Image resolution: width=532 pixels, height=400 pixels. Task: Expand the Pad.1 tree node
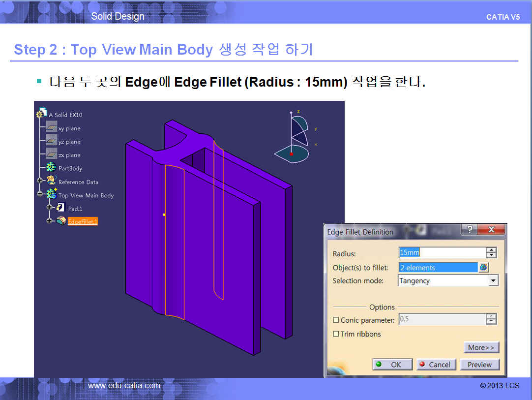coord(49,208)
